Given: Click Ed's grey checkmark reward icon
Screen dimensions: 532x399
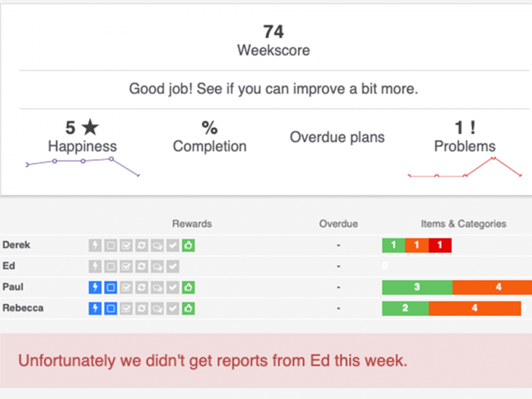Looking at the screenshot, I should (173, 266).
